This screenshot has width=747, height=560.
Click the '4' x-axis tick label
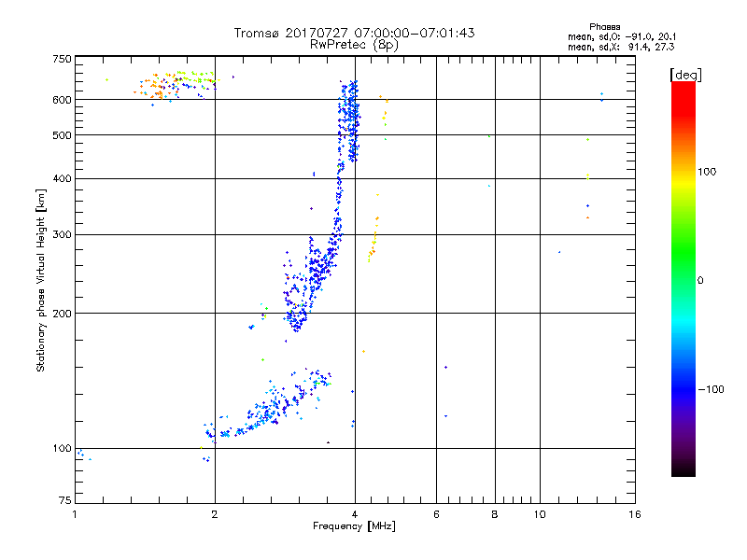[x=355, y=514]
